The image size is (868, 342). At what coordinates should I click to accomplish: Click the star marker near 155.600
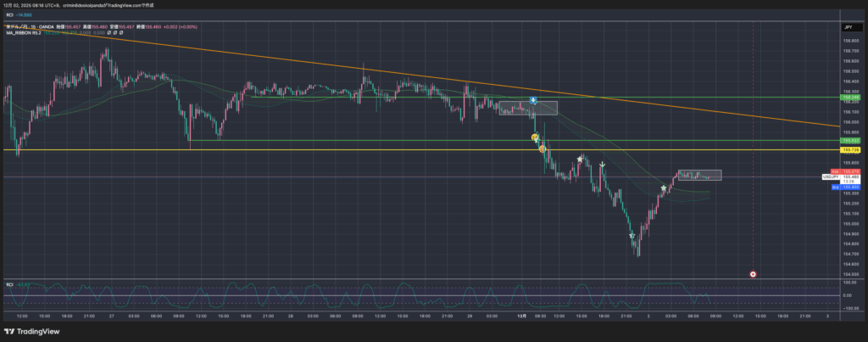tap(580, 159)
